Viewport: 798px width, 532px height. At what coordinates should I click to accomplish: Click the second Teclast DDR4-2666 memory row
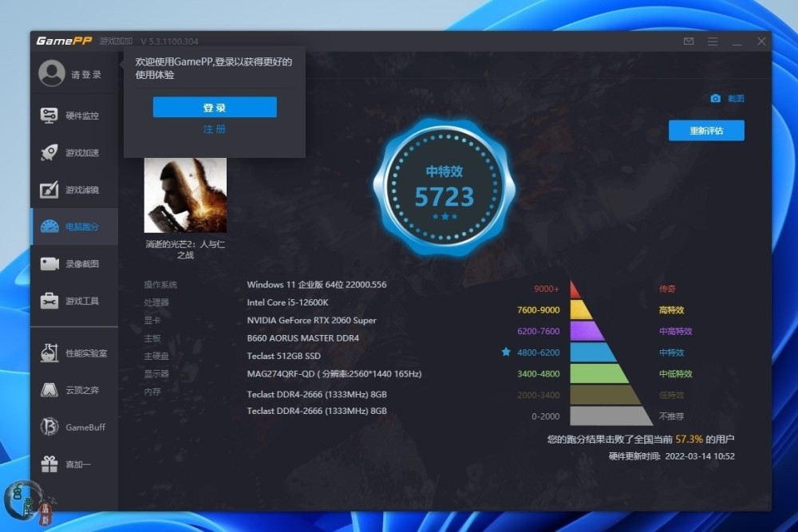pyautogui.click(x=317, y=411)
